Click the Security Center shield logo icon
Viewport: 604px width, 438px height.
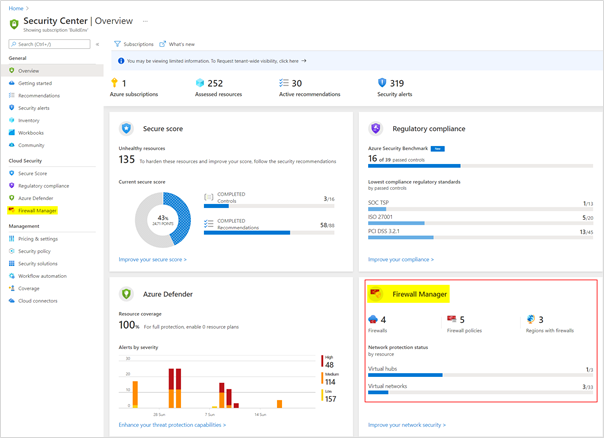tap(14, 24)
